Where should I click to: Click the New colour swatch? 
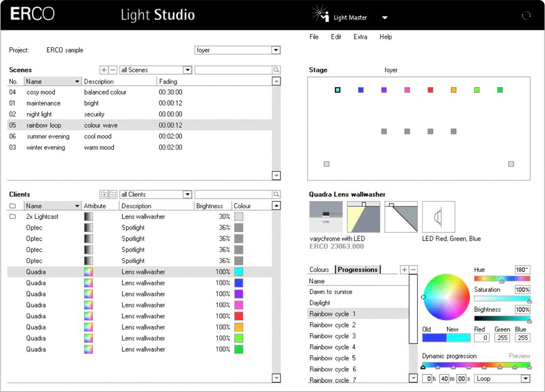point(458,337)
